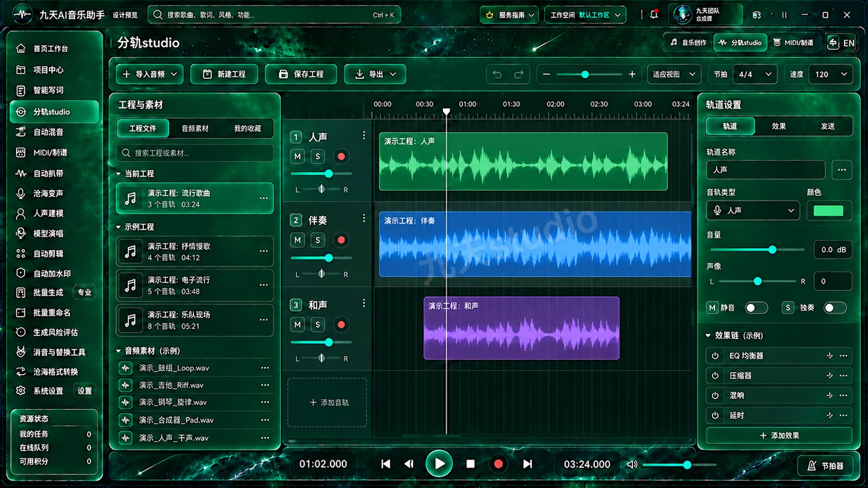Switch to the 我的收藏 tab
868x488 pixels.
coord(248,128)
